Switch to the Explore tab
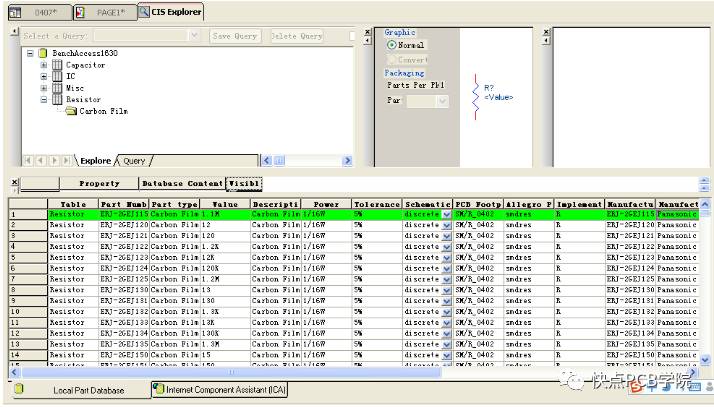Screen dimensions: 714x411 coord(96,161)
